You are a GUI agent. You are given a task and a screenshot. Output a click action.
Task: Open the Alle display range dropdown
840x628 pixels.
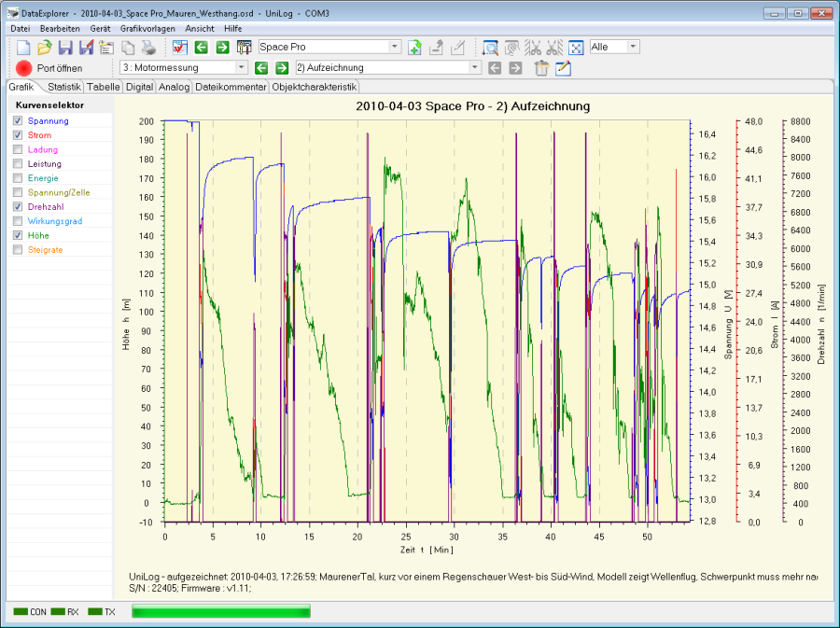point(634,47)
